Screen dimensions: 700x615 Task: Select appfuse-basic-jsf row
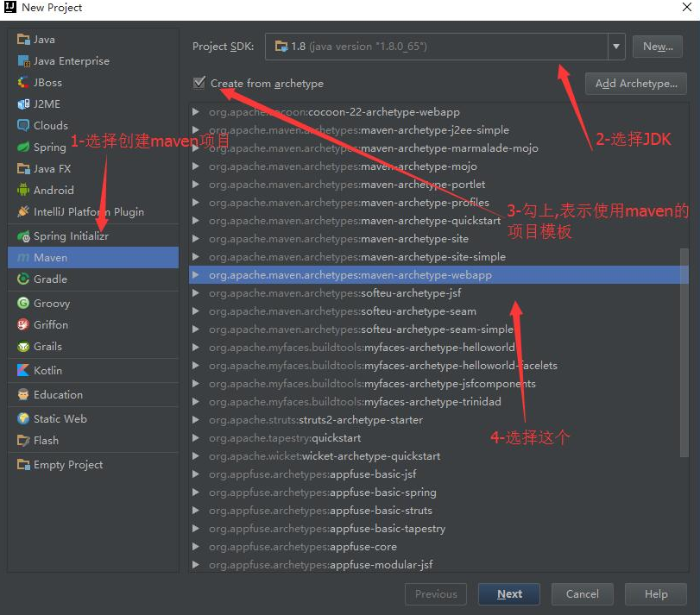[438, 474]
